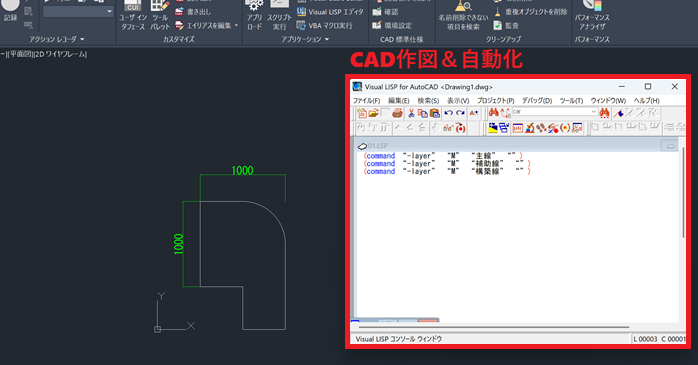The height and width of the screenshot is (365, 698).
Task: Click 名前削除できない項目を検索 icon
Action: 463,16
